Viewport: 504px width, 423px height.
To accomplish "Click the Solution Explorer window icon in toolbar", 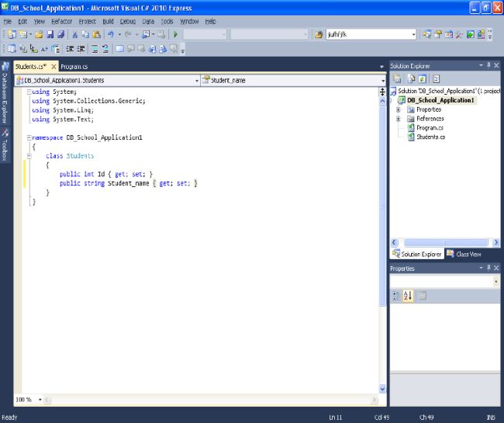I will coord(427,34).
